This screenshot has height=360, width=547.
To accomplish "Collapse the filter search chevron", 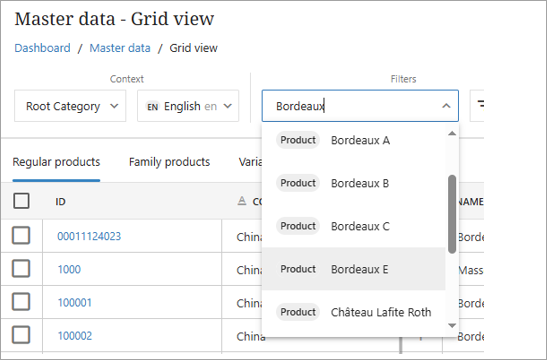I will (x=446, y=106).
